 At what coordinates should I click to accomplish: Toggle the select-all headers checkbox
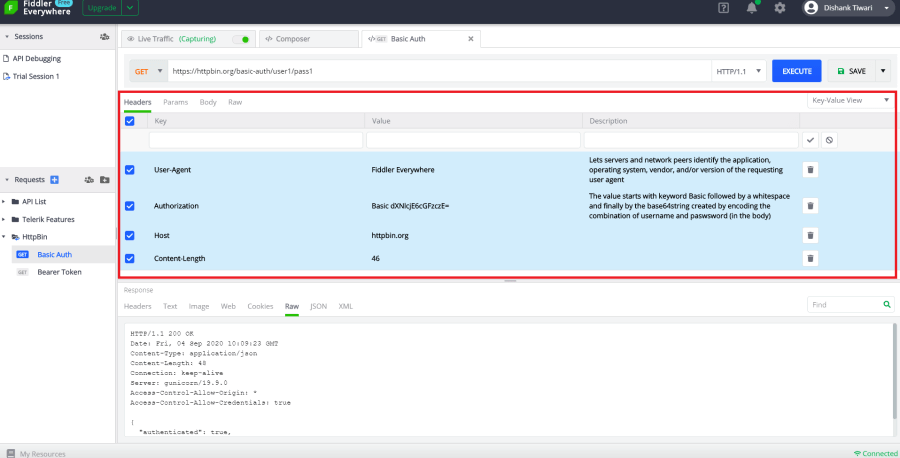point(130,121)
